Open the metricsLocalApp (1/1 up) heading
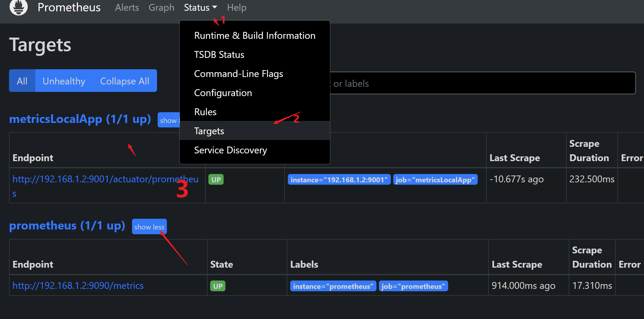Viewport: 644px width, 319px height. 80,119
